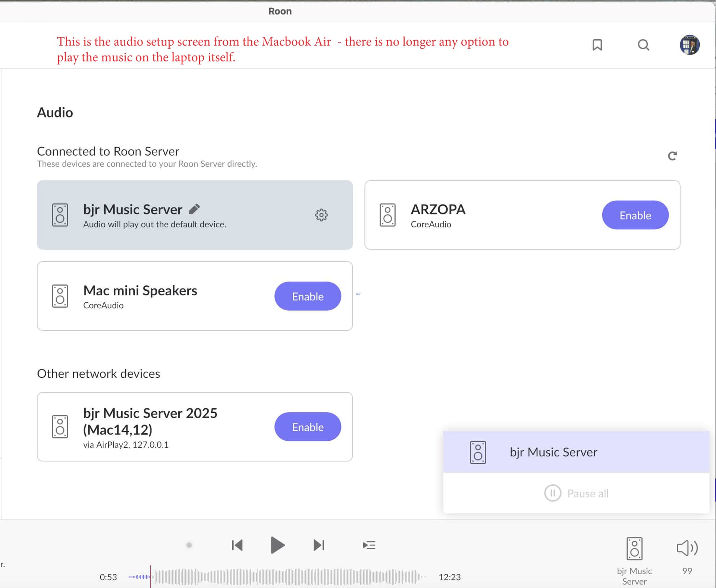This screenshot has width=716, height=588.
Task: Open the search magnifier icon
Action: point(643,45)
